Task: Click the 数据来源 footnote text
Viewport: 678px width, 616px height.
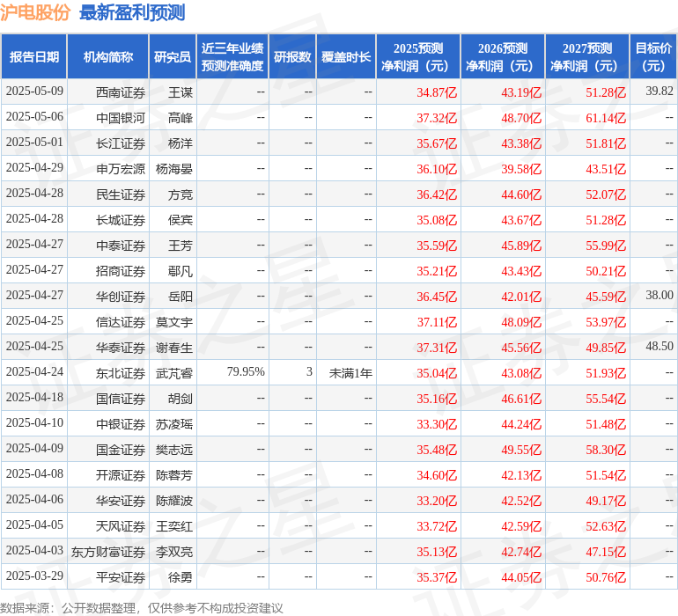Action: pyautogui.click(x=142, y=608)
